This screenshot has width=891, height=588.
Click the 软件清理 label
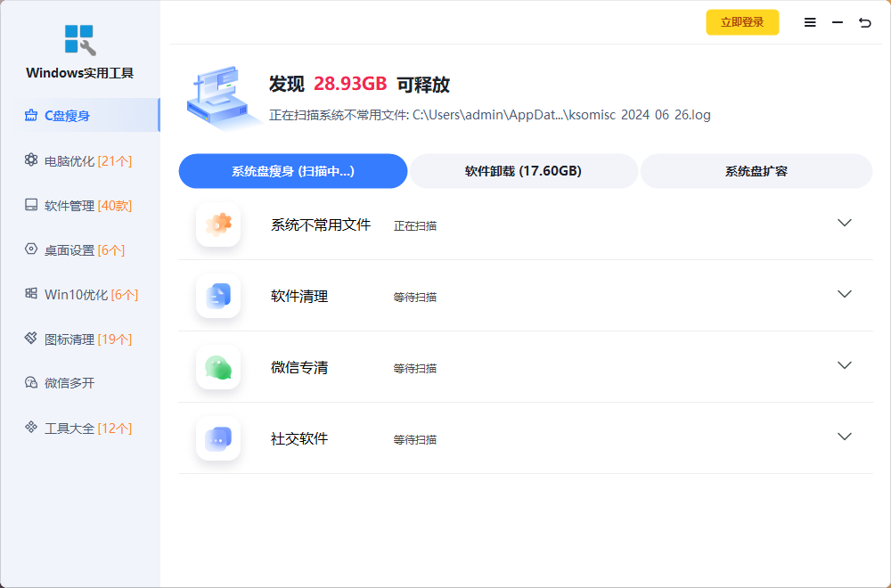[298, 296]
